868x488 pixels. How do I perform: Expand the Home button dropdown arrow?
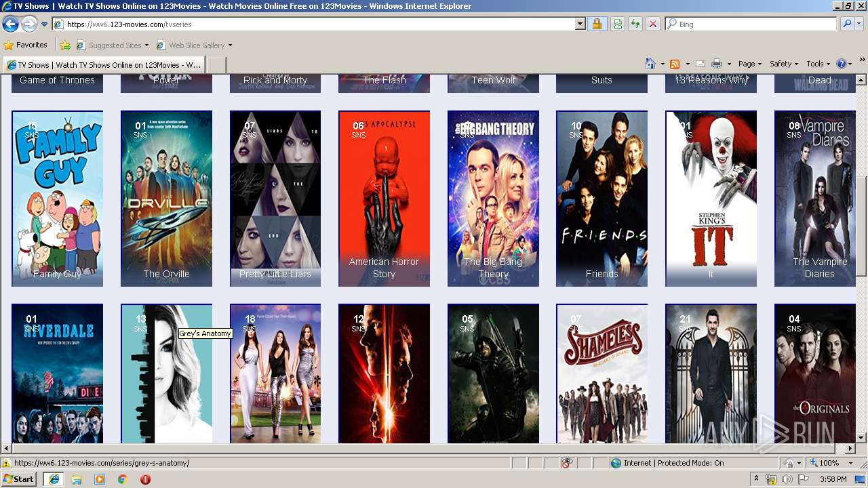point(663,64)
